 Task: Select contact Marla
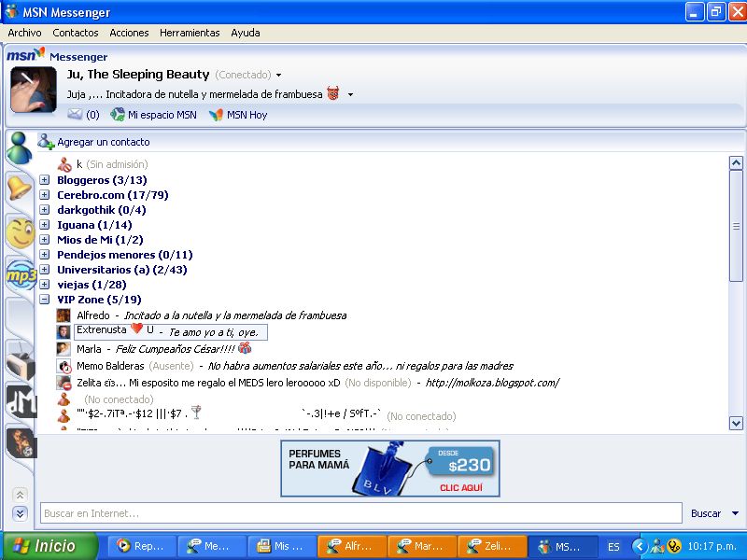[154, 349]
